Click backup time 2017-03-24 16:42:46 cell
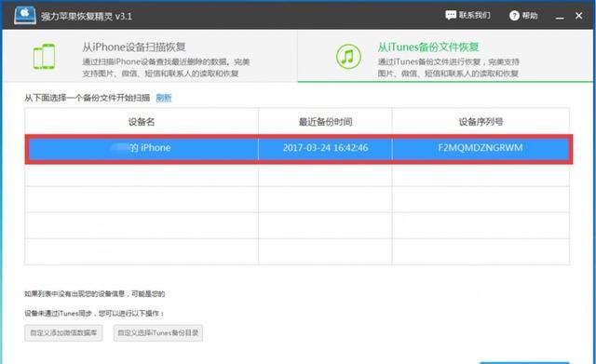Image resolution: width=596 pixels, height=364 pixels. (325, 148)
